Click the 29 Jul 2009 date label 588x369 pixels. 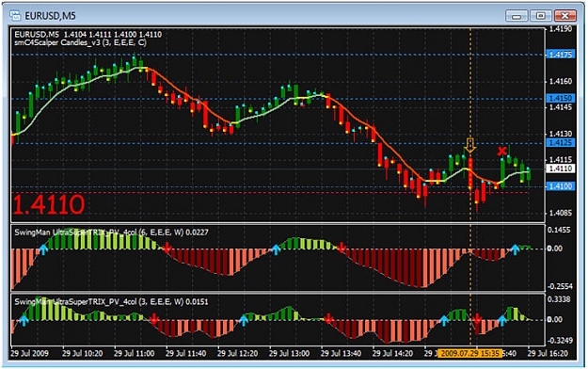[x=29, y=354]
